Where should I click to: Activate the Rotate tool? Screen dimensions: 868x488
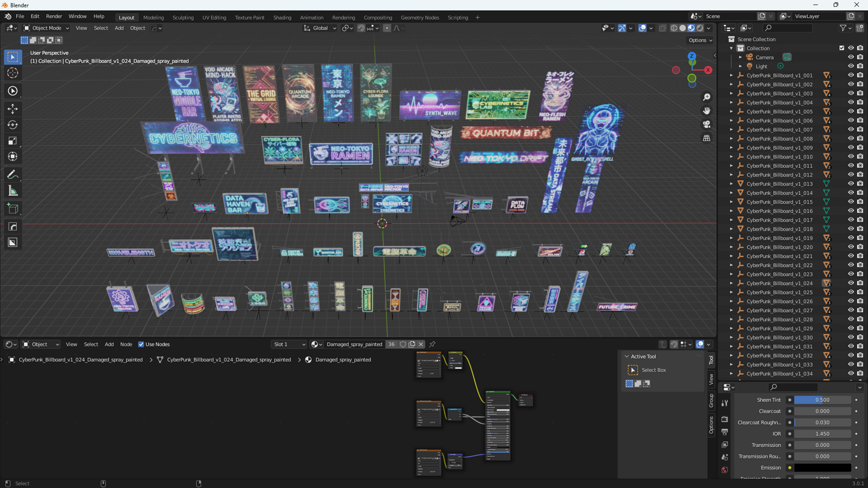[13, 125]
